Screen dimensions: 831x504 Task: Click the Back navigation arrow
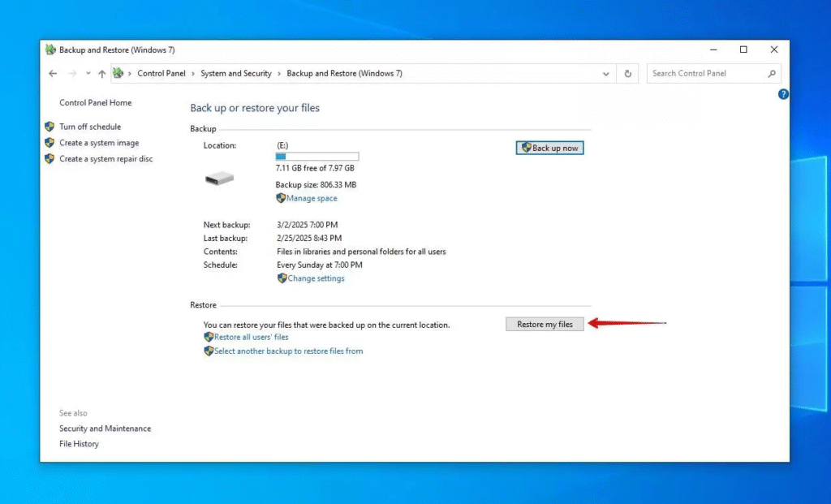[x=53, y=74]
